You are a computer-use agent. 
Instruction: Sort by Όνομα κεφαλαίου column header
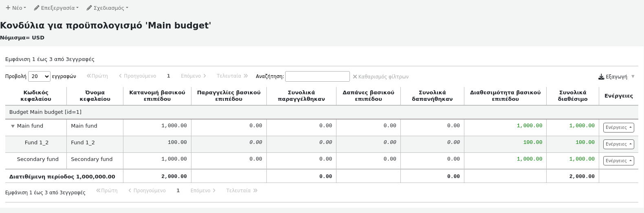(95, 96)
